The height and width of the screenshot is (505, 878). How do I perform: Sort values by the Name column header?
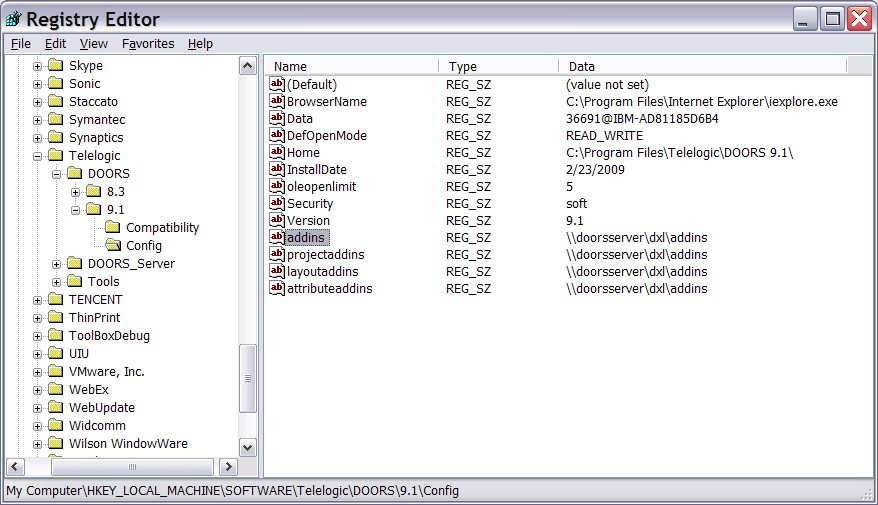[350, 66]
